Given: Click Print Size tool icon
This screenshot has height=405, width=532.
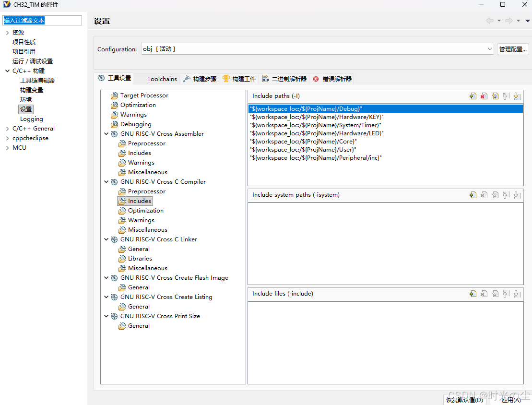Looking at the screenshot, I should (x=114, y=316).
